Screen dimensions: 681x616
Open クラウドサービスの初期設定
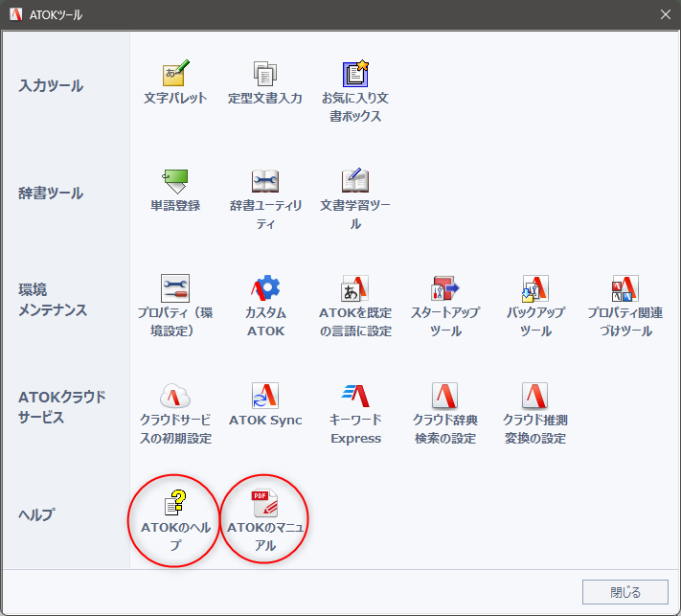(175, 414)
